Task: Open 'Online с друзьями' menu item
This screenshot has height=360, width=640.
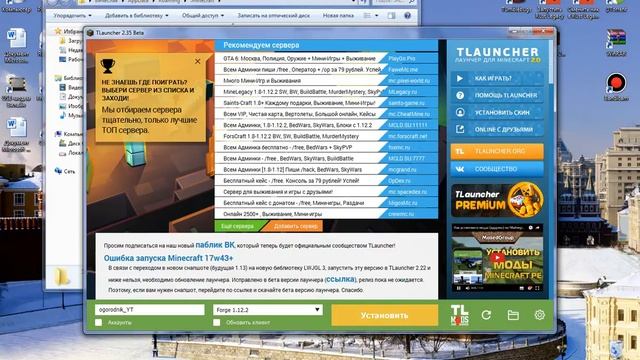Action: point(497,129)
